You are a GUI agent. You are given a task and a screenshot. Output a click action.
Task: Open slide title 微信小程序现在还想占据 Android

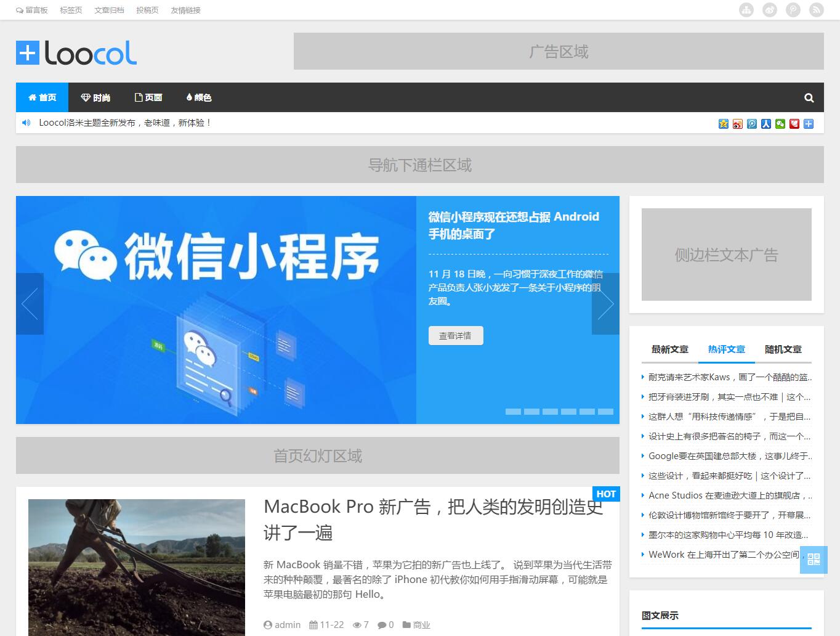tap(514, 225)
